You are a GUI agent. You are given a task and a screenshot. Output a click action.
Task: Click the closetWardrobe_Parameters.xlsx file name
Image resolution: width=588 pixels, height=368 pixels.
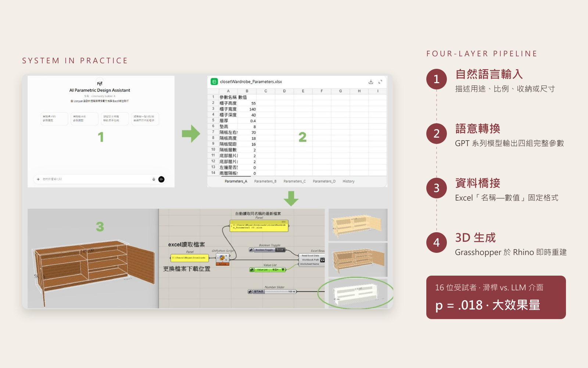[x=251, y=82]
